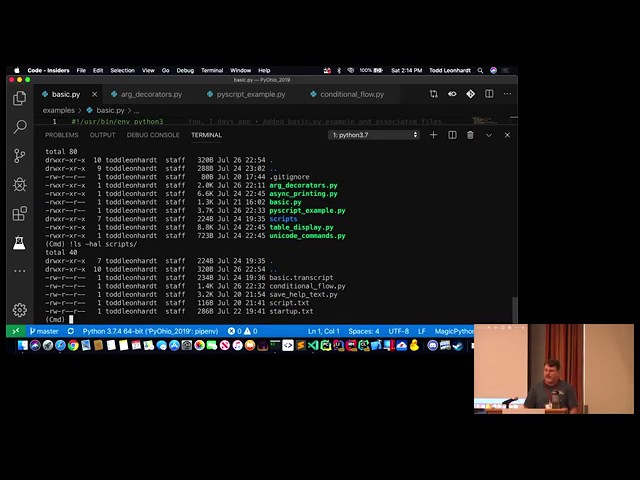
Task: Open more editor actions menu
Action: [x=507, y=94]
